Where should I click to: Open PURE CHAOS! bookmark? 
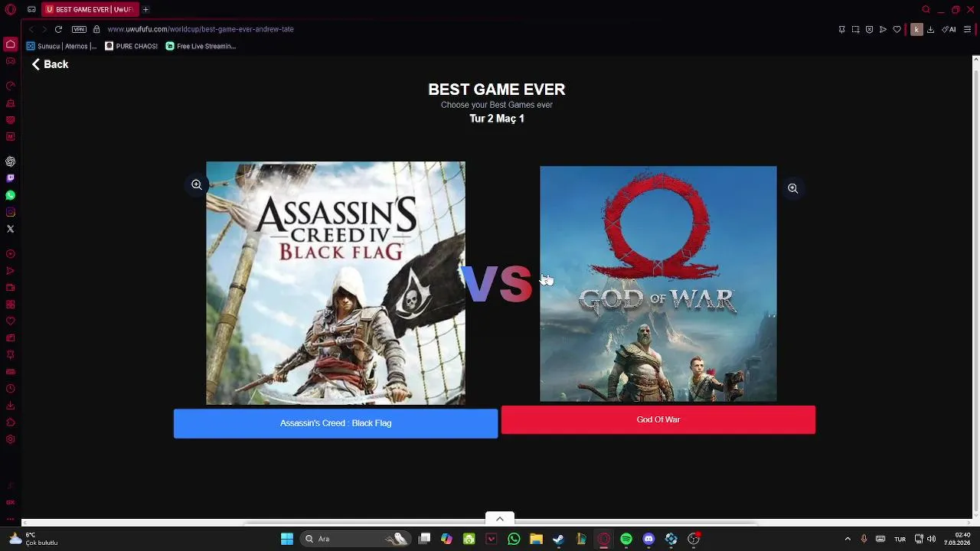click(x=131, y=46)
